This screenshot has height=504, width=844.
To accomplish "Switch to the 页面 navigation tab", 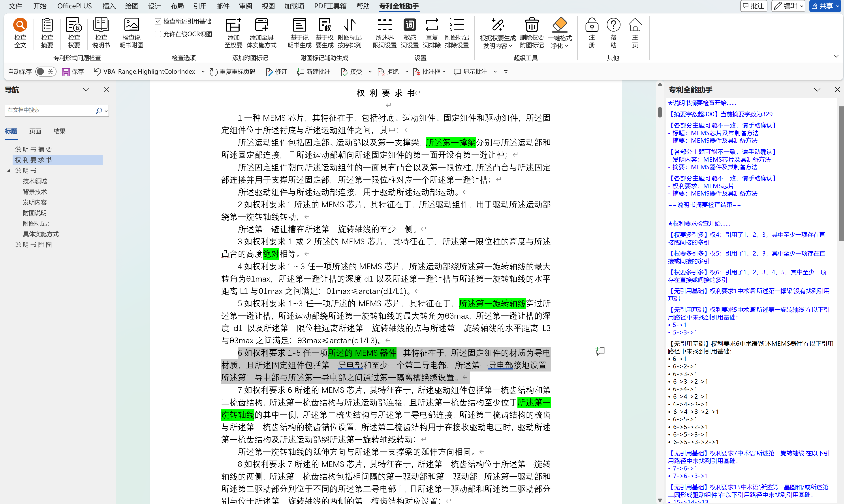I will click(35, 131).
